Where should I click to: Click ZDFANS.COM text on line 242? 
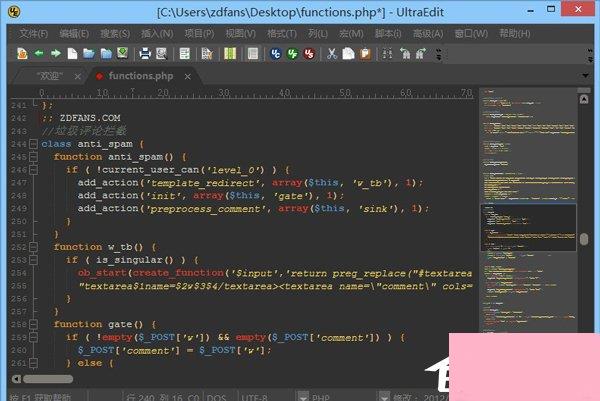click(90, 118)
